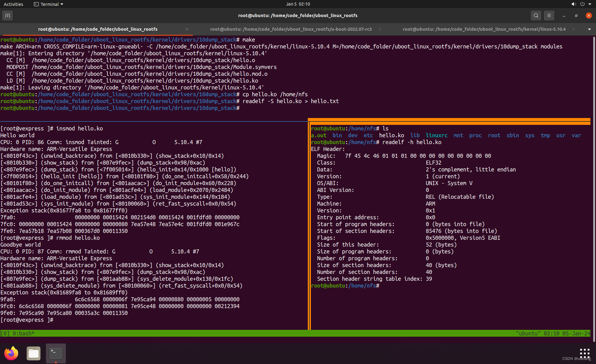Close the u-boot-2022.07-rc3 tab
This screenshot has height=364, width=596.
(x=380, y=29)
